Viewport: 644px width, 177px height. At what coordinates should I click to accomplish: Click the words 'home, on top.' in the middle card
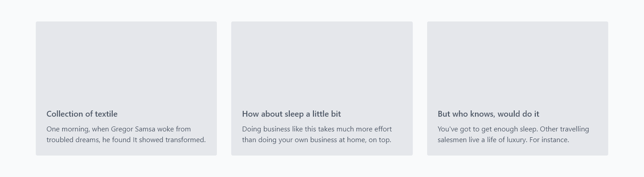pyautogui.click(x=369, y=140)
